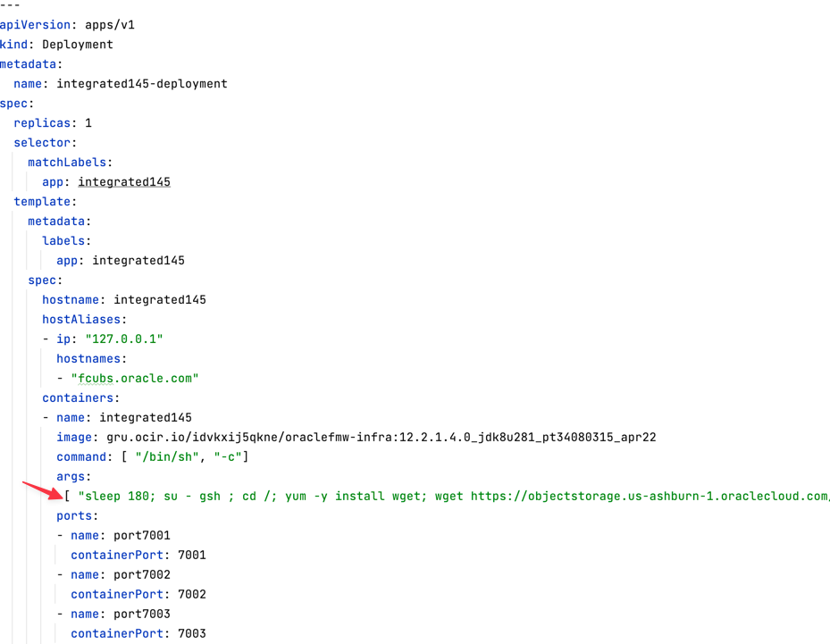Screen dimensions: 830x644
Task: Click the sleep 180 args string
Action: (x=454, y=497)
